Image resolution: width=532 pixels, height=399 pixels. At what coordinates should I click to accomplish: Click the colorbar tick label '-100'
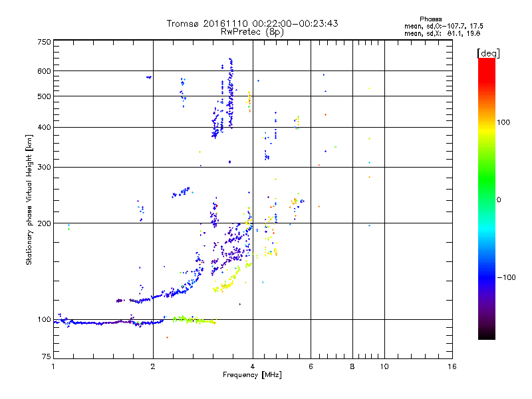[x=506, y=277]
